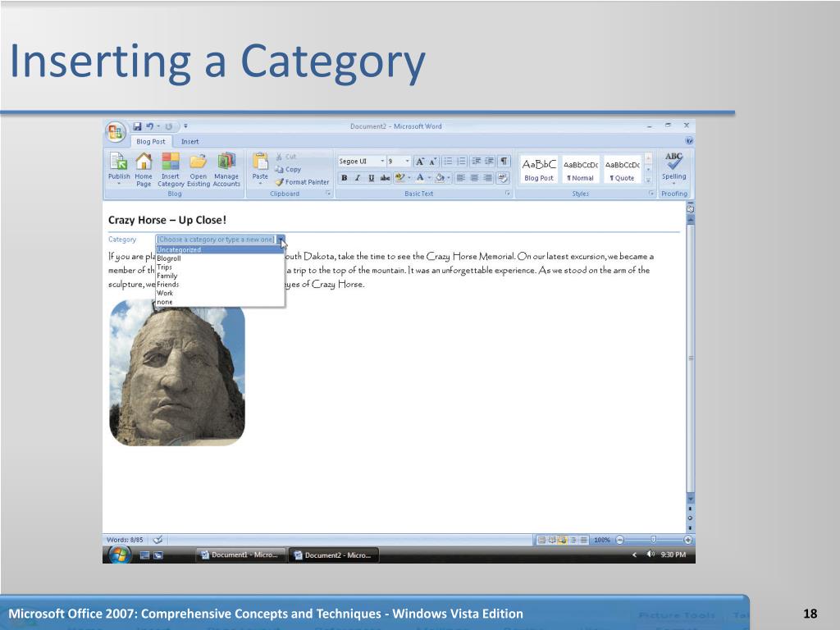Screen dimensions: 840x630
Task: Click the 100% zoom level
Action: [602, 540]
